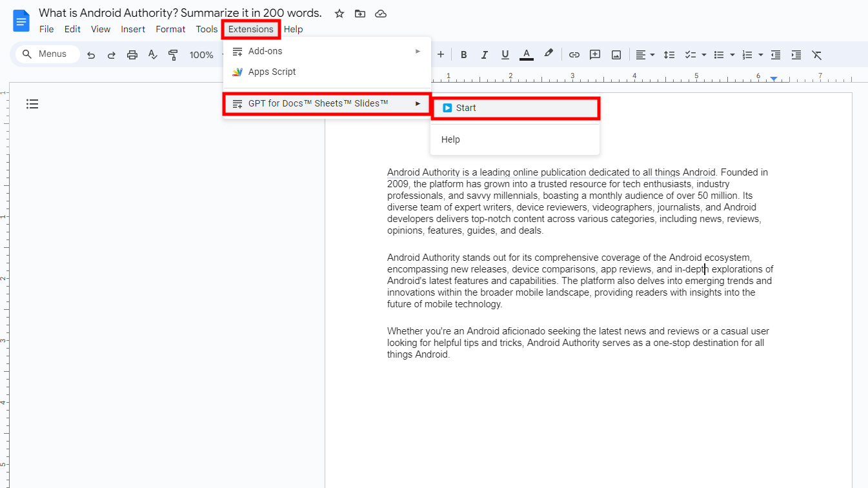The image size is (868, 488).
Task: Click the paragraph starting 'Whether you're an Android'
Action: click(x=578, y=343)
